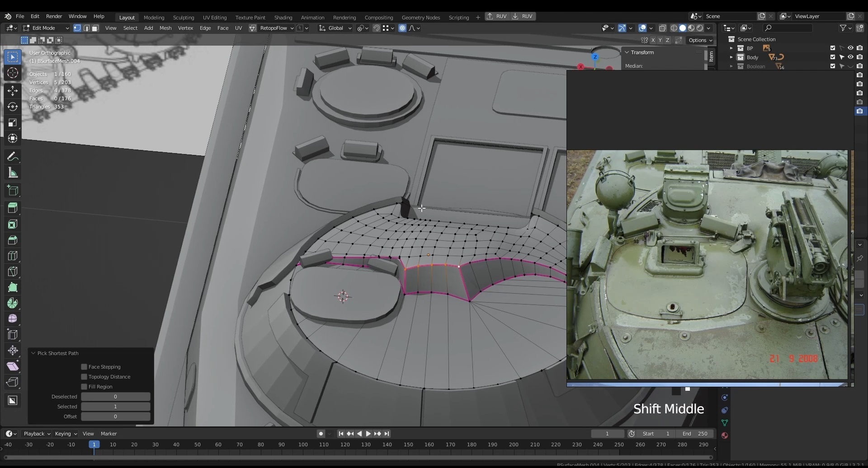This screenshot has height=468, width=868.
Task: Choose the Rotate tool
Action: pyautogui.click(x=13, y=107)
